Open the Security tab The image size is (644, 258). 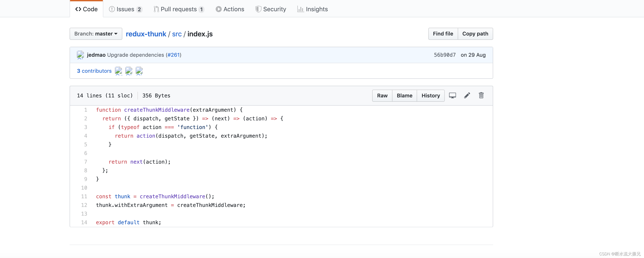[x=271, y=9]
